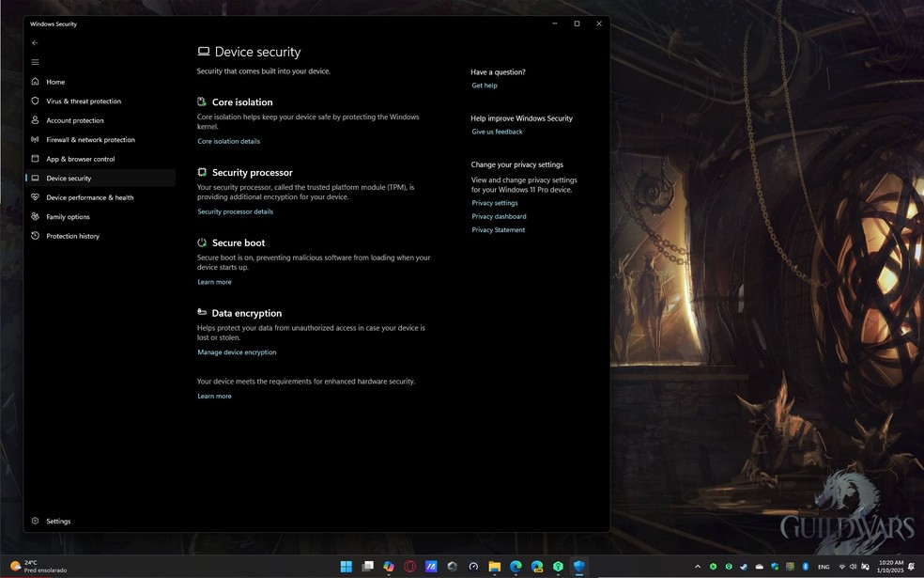Open Virus & threat protection shield icon
924x578 pixels.
pyautogui.click(x=36, y=101)
